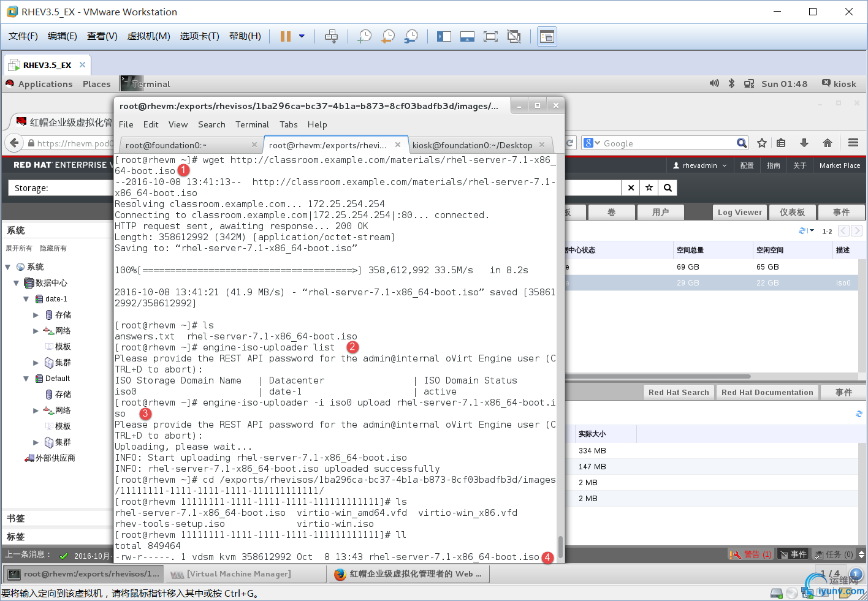Screen dimensions: 868x601
Task: Pause the virtual machine from VMware toolbar
Action: pos(285,37)
